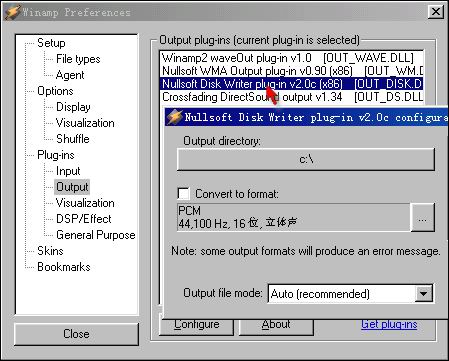Select Options in the preferences tree
This screenshot has height=361, width=449.
[x=55, y=91]
